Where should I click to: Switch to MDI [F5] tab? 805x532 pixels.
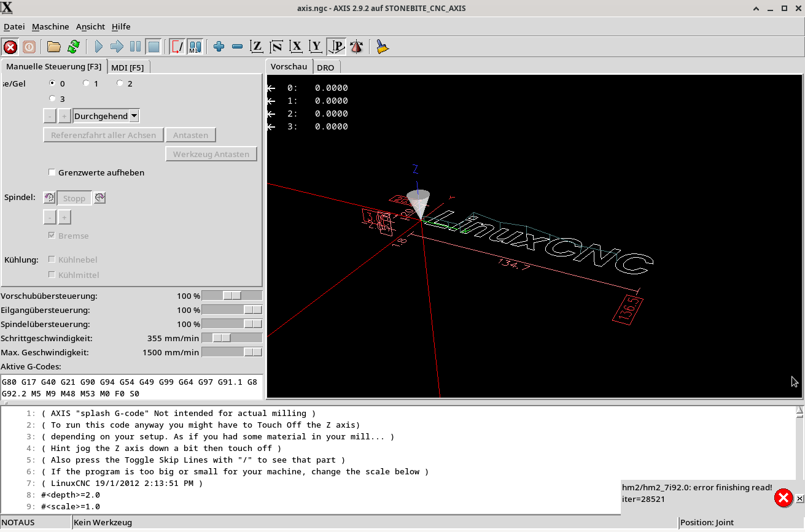coord(128,67)
